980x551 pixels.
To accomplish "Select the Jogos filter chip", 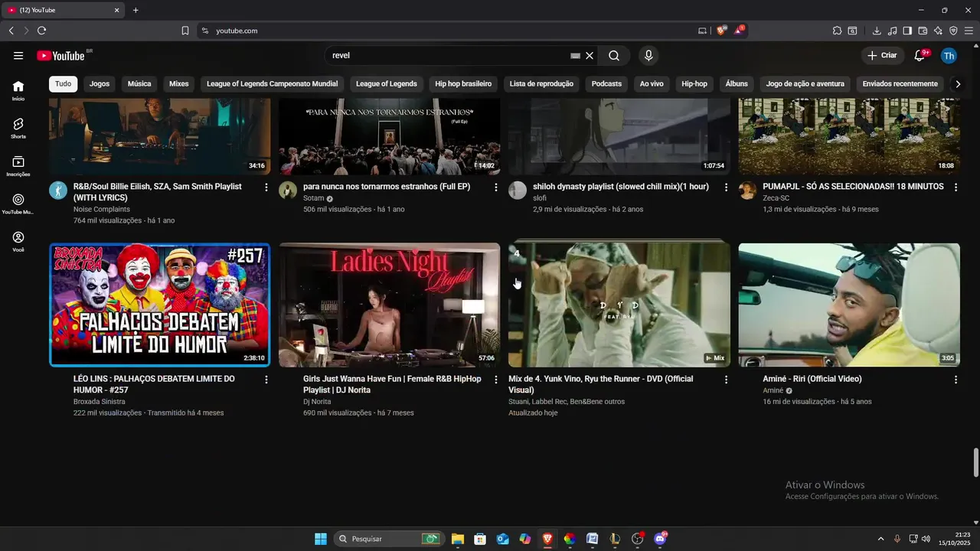I will (x=100, y=84).
